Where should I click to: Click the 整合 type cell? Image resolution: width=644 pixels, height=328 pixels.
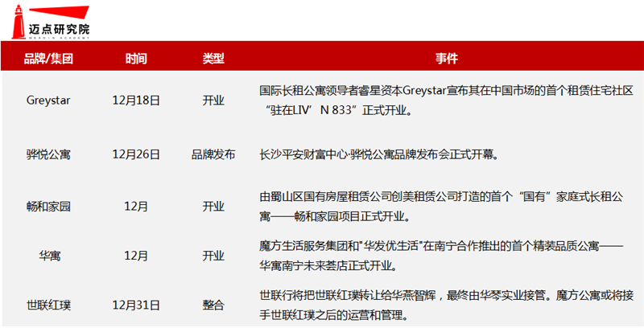click(x=213, y=305)
